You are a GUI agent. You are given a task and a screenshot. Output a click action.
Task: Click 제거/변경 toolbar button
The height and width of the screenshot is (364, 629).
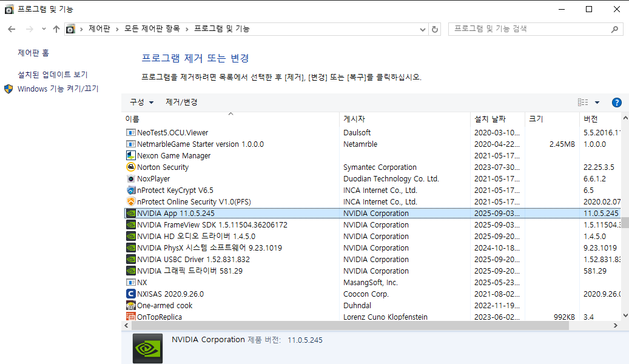click(x=181, y=103)
